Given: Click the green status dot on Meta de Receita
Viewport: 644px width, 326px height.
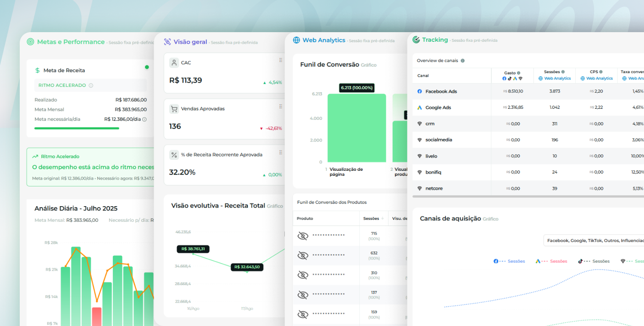Looking at the screenshot, I should pyautogui.click(x=147, y=67).
